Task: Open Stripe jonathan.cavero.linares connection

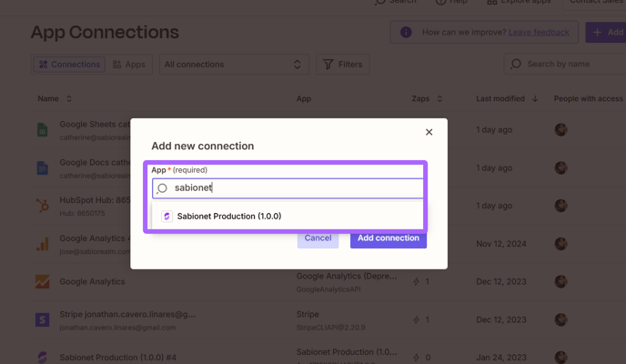Action: tap(127, 315)
